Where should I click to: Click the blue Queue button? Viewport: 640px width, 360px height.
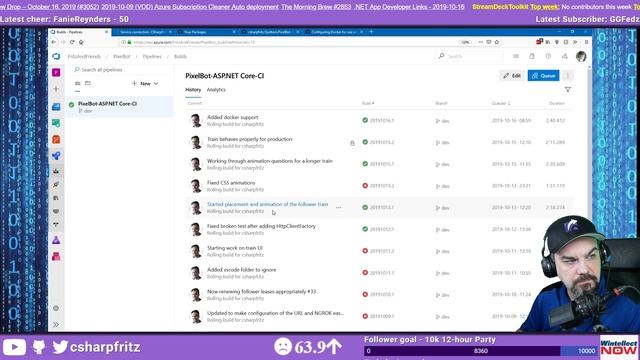click(543, 76)
